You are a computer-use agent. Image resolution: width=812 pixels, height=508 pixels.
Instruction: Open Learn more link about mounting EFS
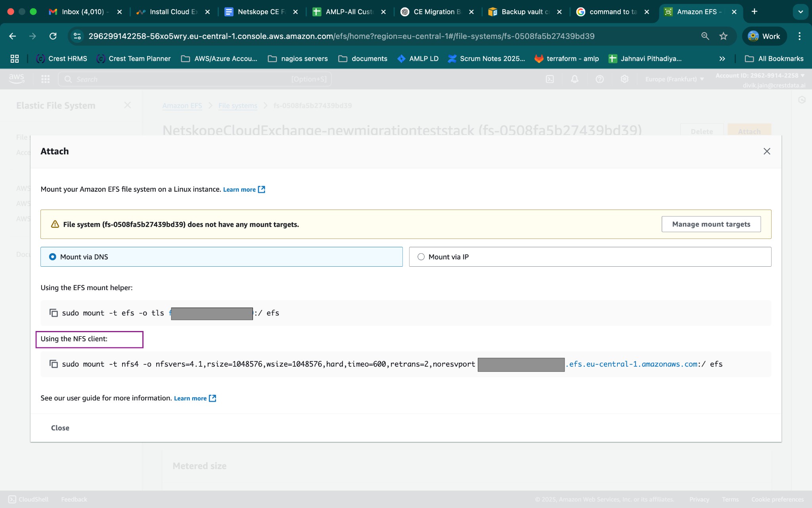pos(239,190)
